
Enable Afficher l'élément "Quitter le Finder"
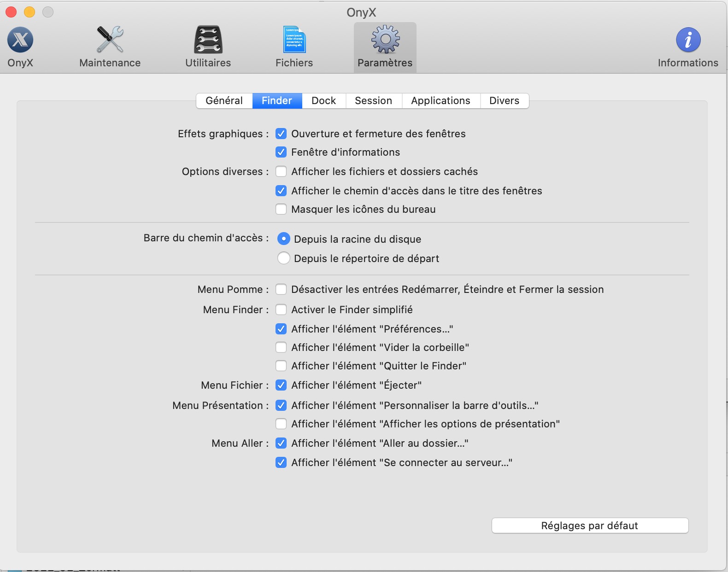(281, 366)
